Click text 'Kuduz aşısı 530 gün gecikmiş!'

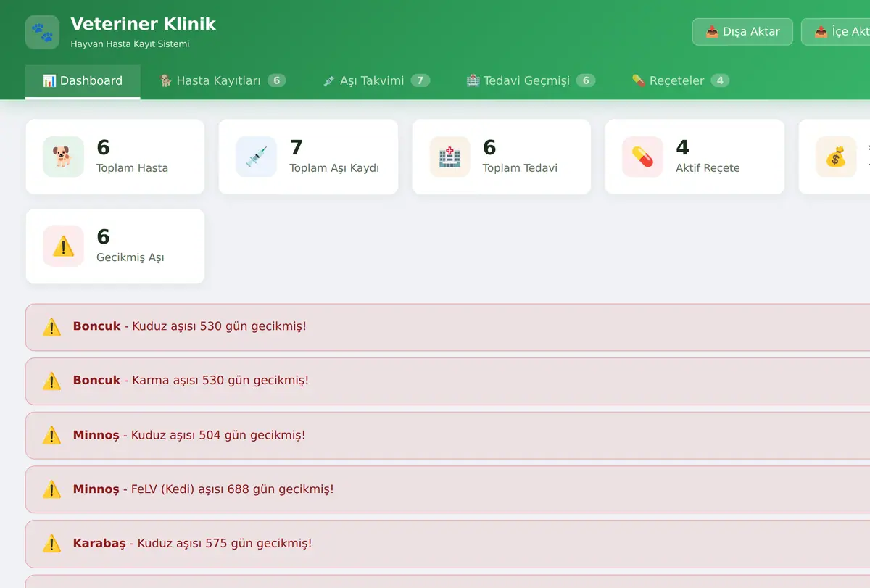coord(220,326)
